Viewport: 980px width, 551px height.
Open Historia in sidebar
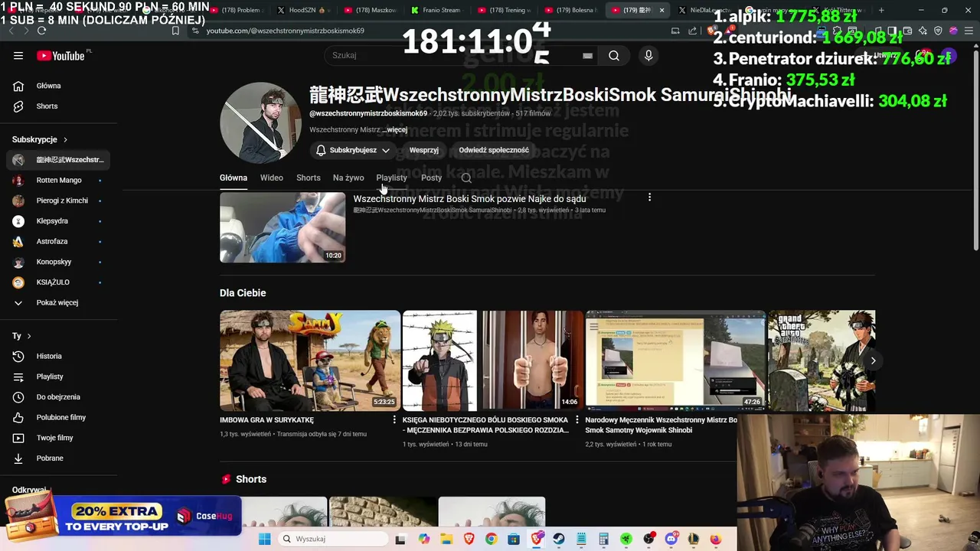[x=58, y=356]
